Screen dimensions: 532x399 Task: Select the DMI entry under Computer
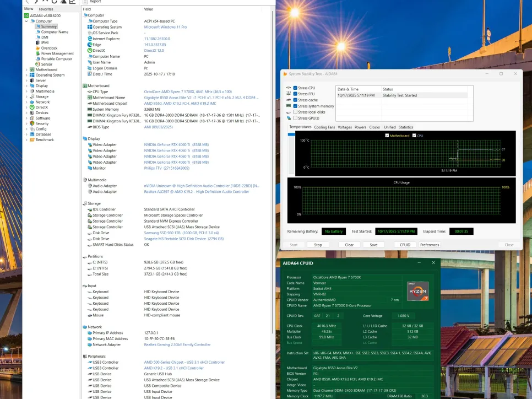click(45, 37)
